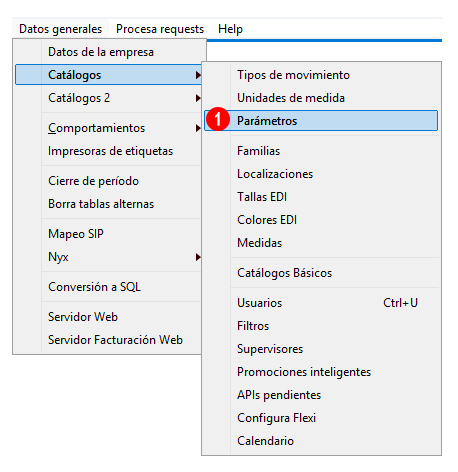Image resolution: width=458 pixels, height=472 pixels.
Task: Choose Usuarios with Ctrl+U shortcut
Action: click(x=321, y=303)
